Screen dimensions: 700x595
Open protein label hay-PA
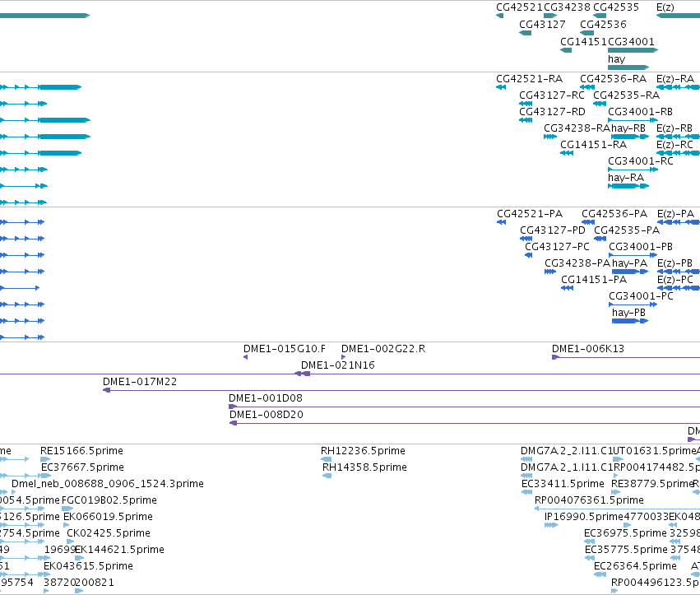pos(629,263)
